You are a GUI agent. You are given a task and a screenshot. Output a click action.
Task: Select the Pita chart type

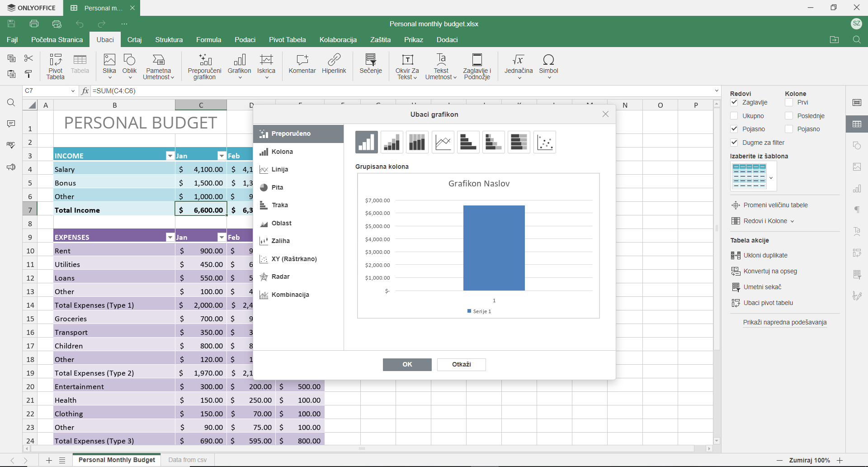click(x=277, y=187)
